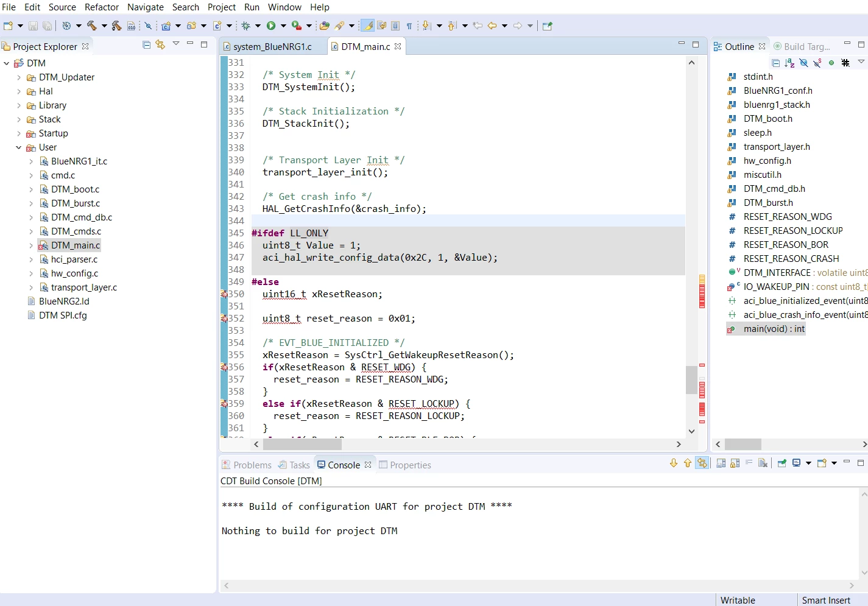The image size is (868, 606).
Task: Switch to the Build Targets tab
Action: 802,46
